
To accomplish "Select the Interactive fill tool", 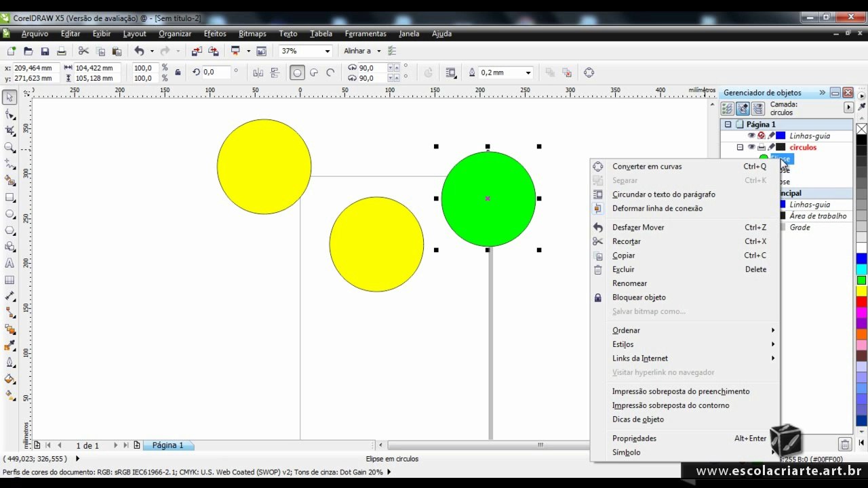I will coord(9,395).
